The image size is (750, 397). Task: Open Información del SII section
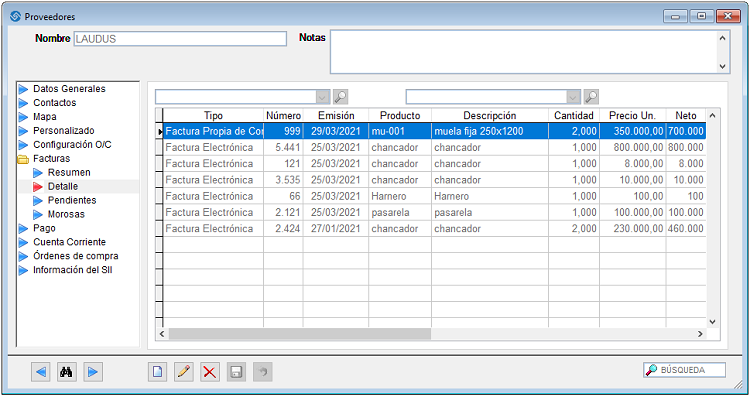72,270
